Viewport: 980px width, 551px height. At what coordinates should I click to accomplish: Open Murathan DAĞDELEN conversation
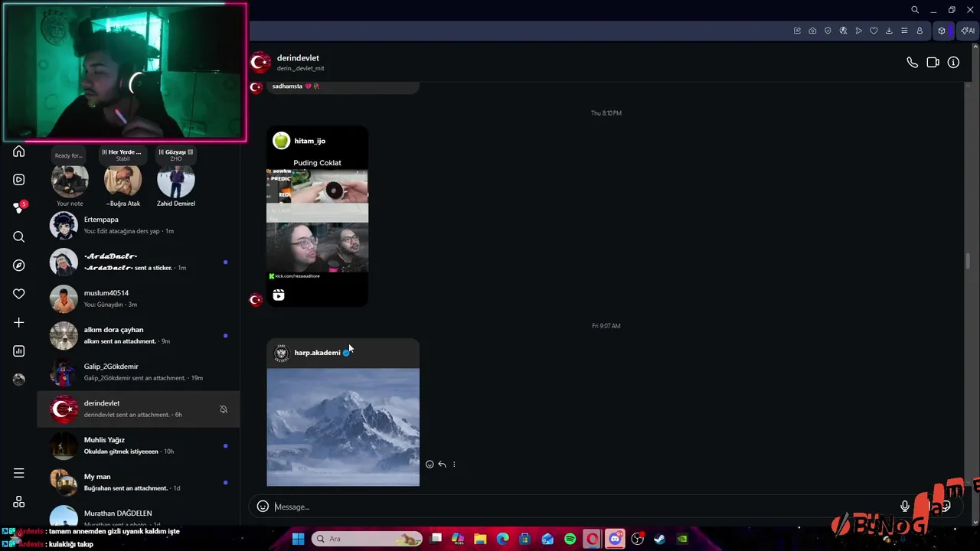pos(139,514)
